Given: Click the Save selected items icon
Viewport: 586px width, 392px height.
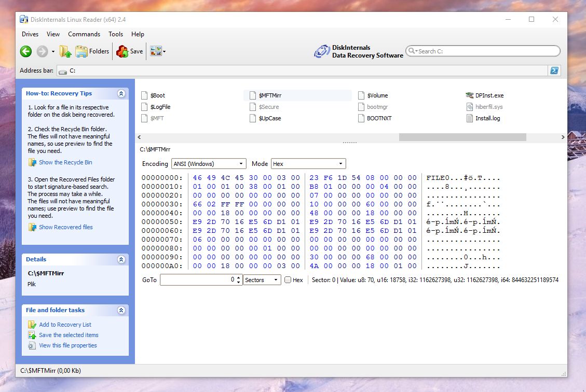Looking at the screenshot, I should click(32, 335).
